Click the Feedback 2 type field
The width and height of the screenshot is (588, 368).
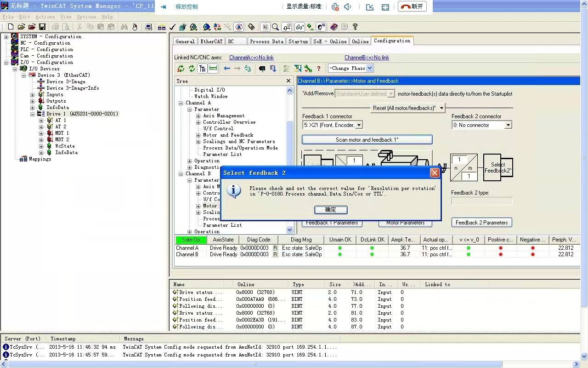click(481, 201)
